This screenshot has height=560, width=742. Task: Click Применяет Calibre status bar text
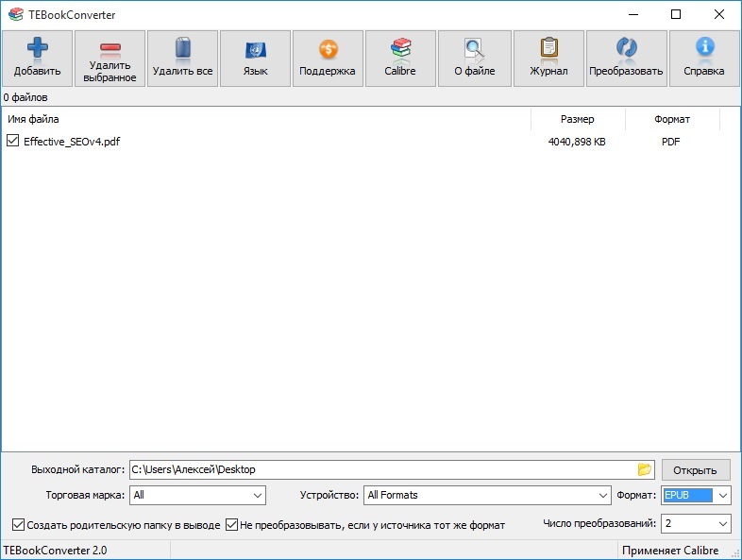tap(670, 551)
